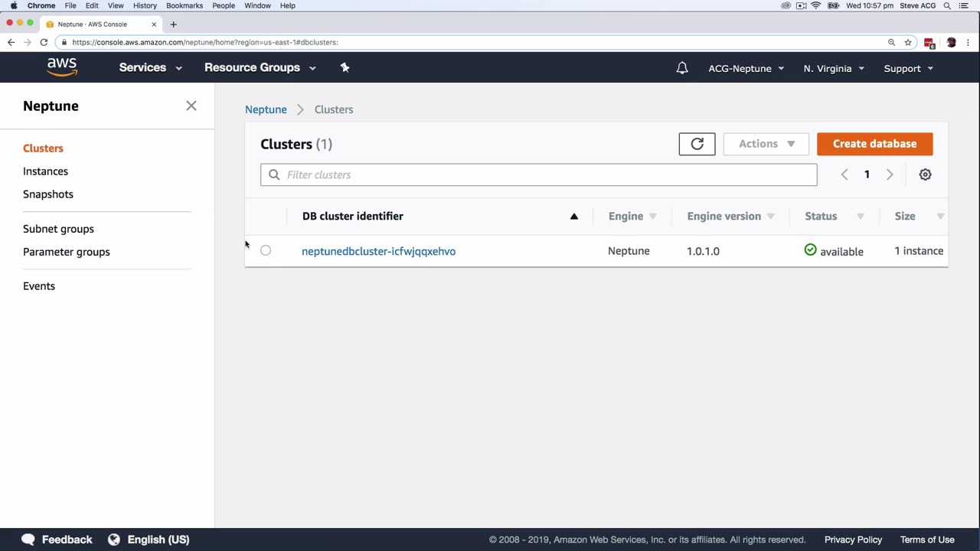Click the Clusters breadcrumb text
The image size is (980, 551).
click(334, 109)
